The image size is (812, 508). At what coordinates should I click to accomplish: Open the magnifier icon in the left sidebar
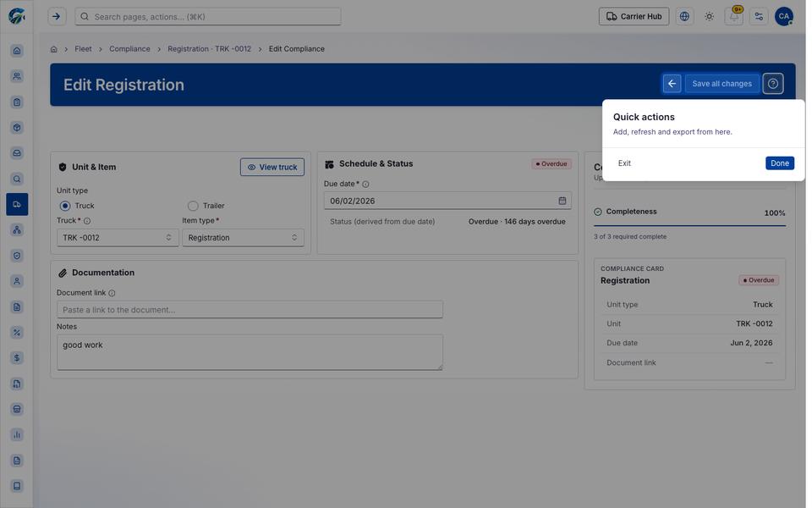click(x=17, y=179)
